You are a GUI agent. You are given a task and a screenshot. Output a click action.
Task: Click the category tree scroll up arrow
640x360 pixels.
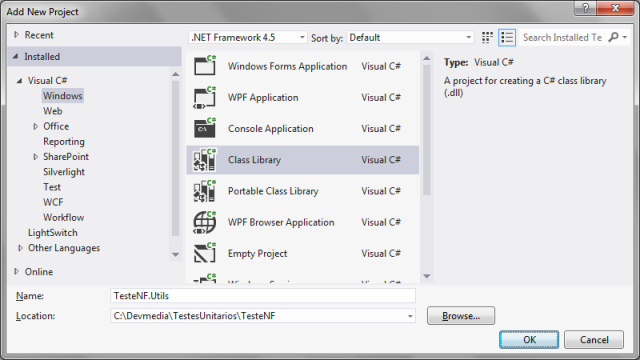pyautogui.click(x=176, y=74)
